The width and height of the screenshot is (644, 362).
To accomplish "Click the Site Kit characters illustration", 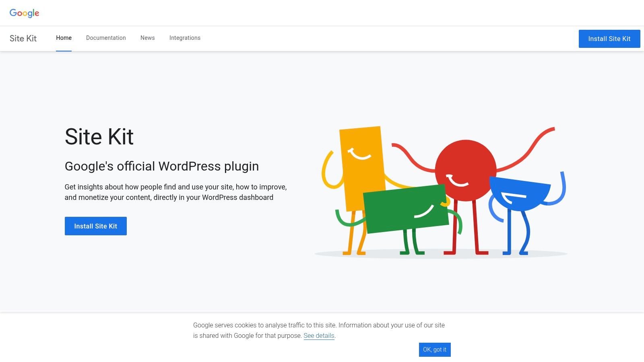I will [441, 192].
